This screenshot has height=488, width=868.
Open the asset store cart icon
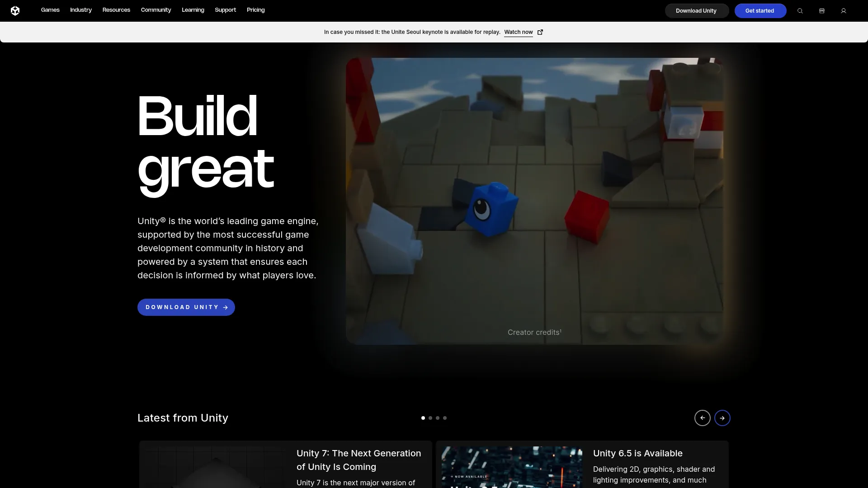pos(821,11)
